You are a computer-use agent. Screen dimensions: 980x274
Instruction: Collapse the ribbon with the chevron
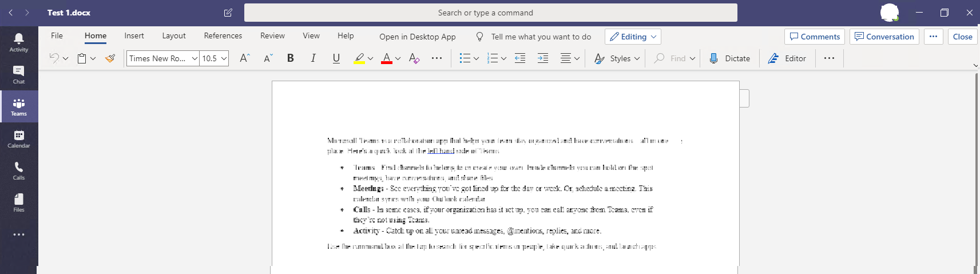(975, 66)
